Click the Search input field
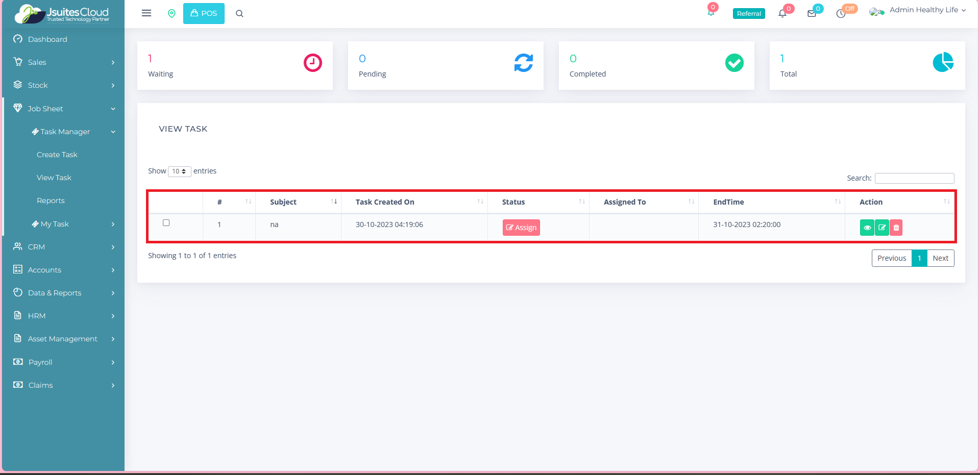Image resolution: width=980 pixels, height=475 pixels. click(x=914, y=178)
